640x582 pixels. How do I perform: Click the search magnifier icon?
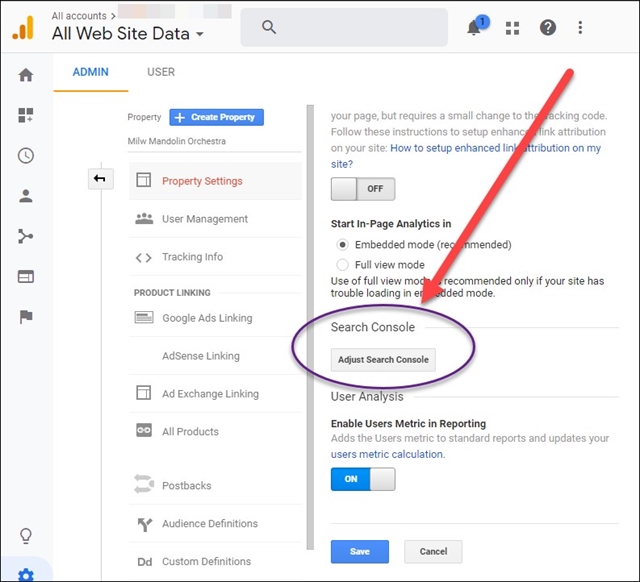[269, 27]
